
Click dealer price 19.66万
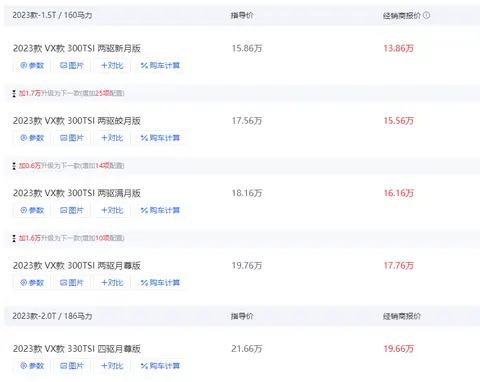(x=398, y=349)
